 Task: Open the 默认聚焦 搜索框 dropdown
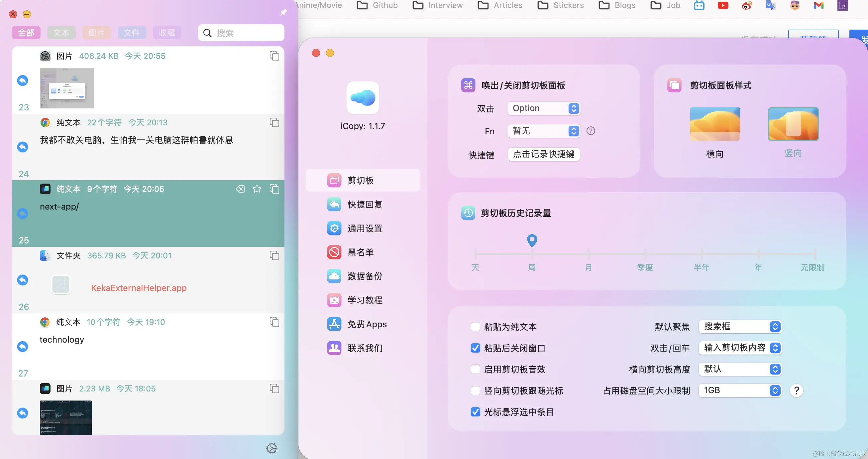(x=740, y=327)
